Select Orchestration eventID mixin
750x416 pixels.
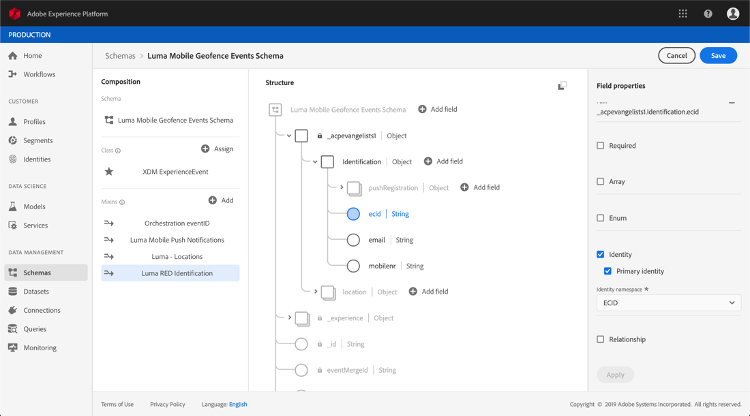pyautogui.click(x=170, y=223)
